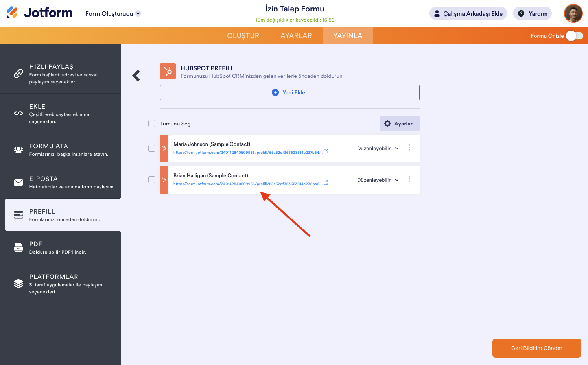
Task: Click the PDF document icon
Action: 18,247
